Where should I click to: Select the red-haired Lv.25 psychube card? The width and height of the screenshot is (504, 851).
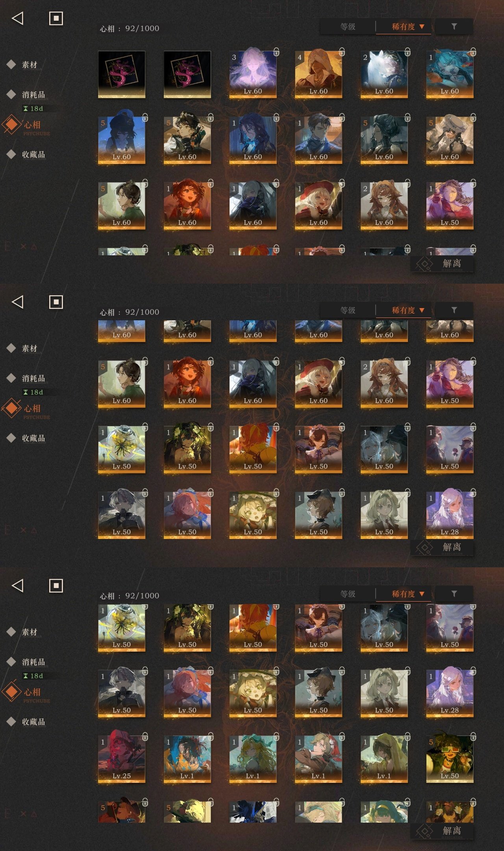click(x=122, y=759)
